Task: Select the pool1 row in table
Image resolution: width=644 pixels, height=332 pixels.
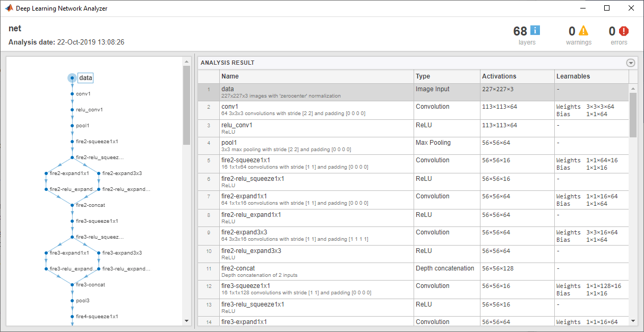Action: pyautogui.click(x=316, y=145)
